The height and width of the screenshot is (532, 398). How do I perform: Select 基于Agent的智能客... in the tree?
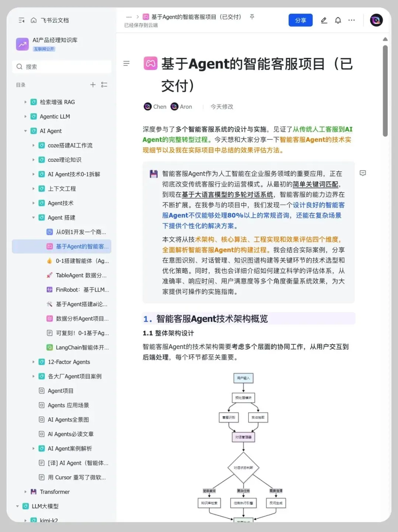(x=62, y=246)
